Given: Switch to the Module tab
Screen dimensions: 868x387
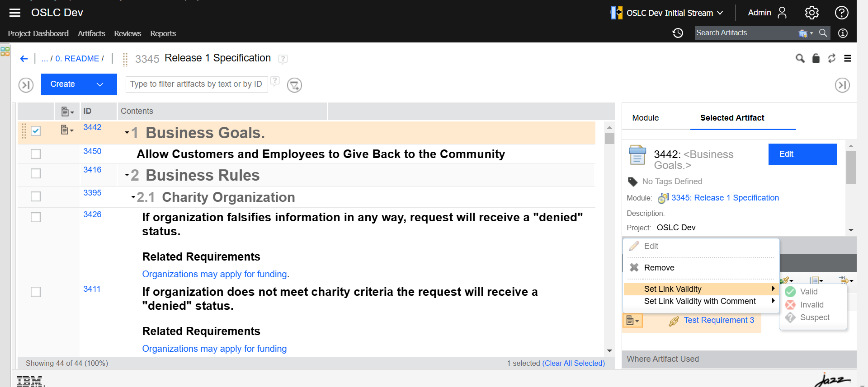Looking at the screenshot, I should (x=645, y=118).
